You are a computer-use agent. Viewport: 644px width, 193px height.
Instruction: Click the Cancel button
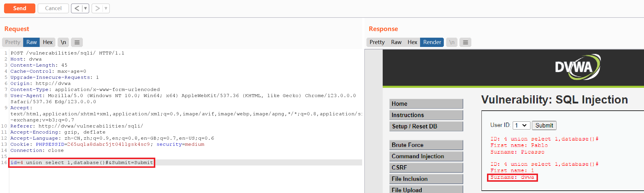coord(53,8)
